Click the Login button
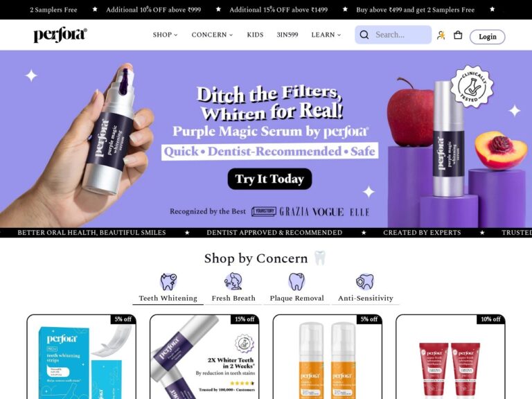 (x=487, y=37)
